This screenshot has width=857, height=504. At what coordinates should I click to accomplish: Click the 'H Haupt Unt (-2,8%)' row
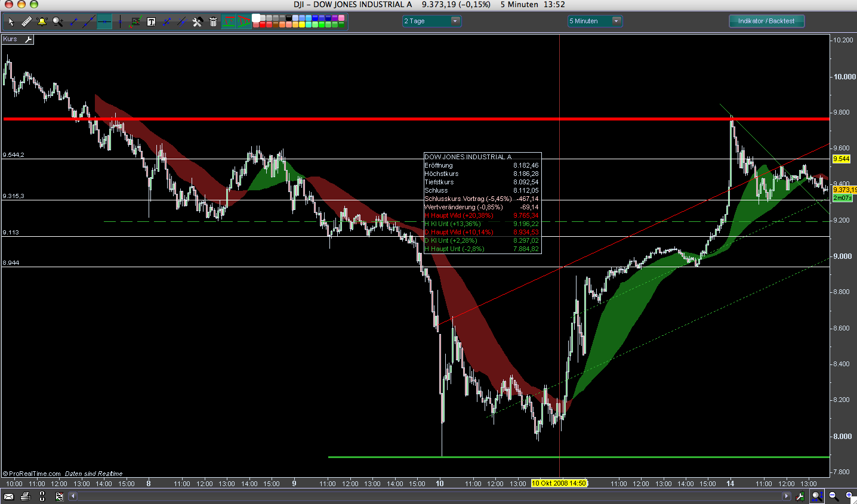click(482, 249)
